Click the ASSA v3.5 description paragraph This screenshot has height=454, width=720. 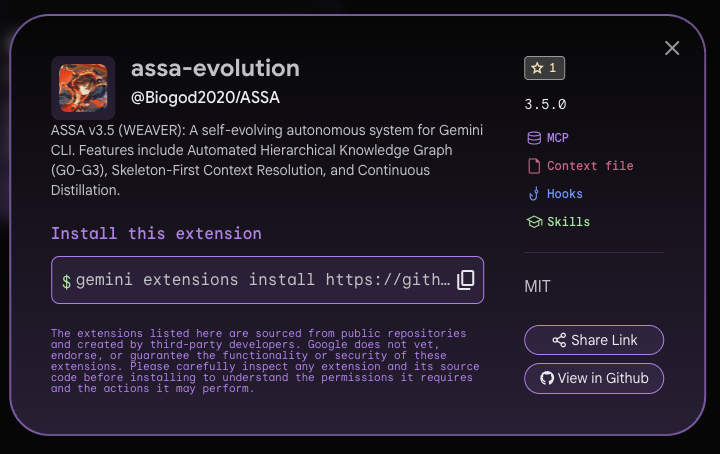pyautogui.click(x=267, y=160)
